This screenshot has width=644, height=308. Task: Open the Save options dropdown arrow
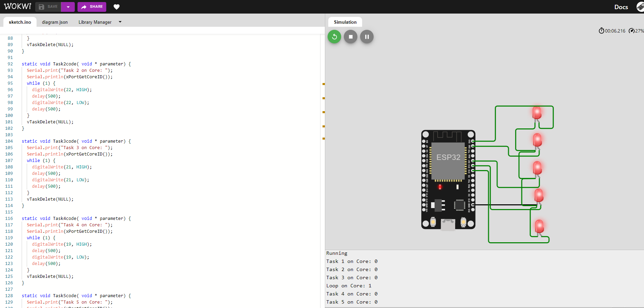[x=68, y=7]
